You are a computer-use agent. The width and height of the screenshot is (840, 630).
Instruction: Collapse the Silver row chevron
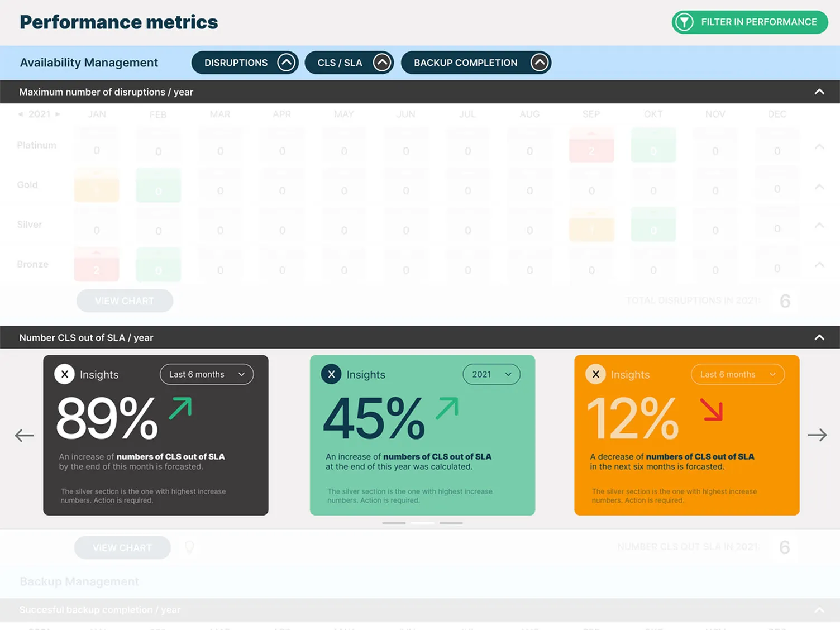tap(819, 225)
